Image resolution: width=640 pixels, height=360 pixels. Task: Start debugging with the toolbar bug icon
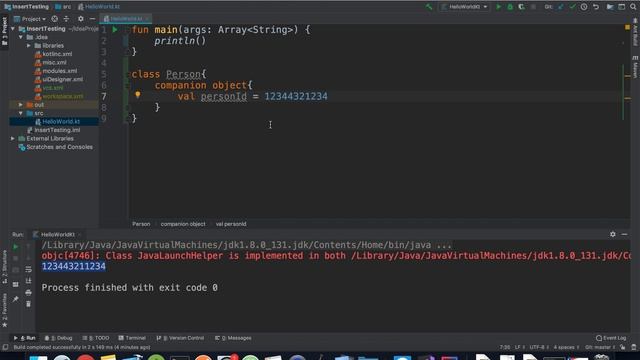(x=510, y=7)
